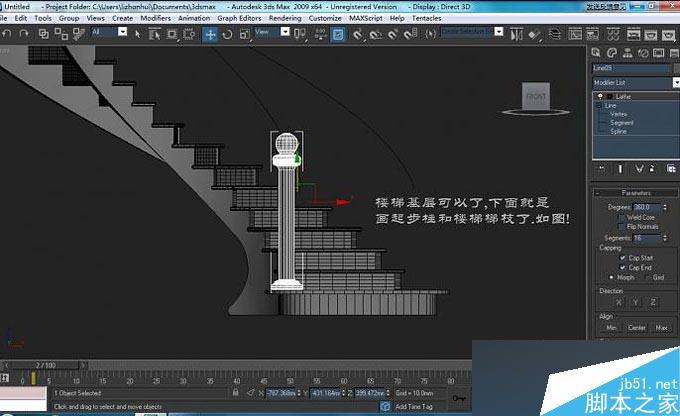Image resolution: width=680 pixels, height=416 pixels.
Task: Click the Undo arrow in main toolbar
Action: 7,34
